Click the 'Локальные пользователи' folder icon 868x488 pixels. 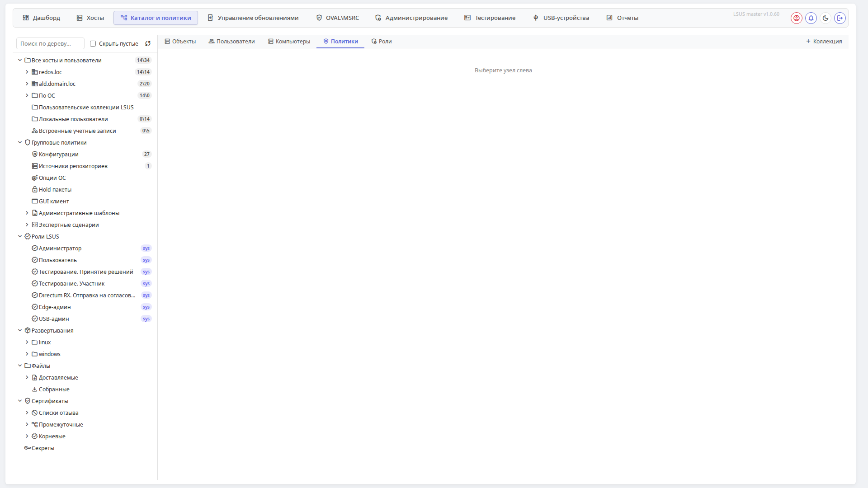[35, 119]
